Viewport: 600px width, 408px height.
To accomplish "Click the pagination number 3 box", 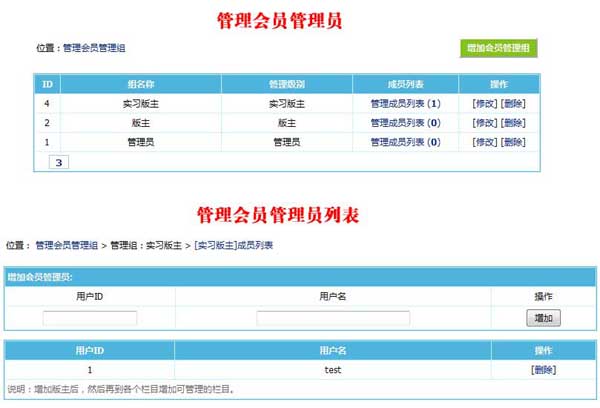I will point(58,162).
